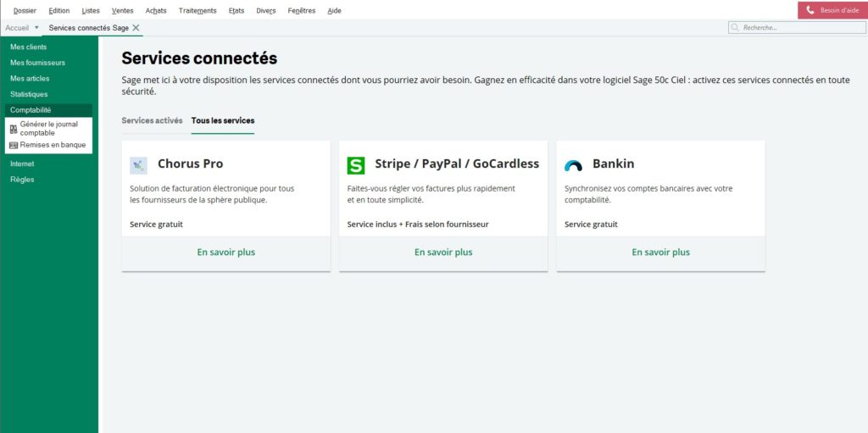Switch to Services activés tab
868x433 pixels.
tap(153, 120)
